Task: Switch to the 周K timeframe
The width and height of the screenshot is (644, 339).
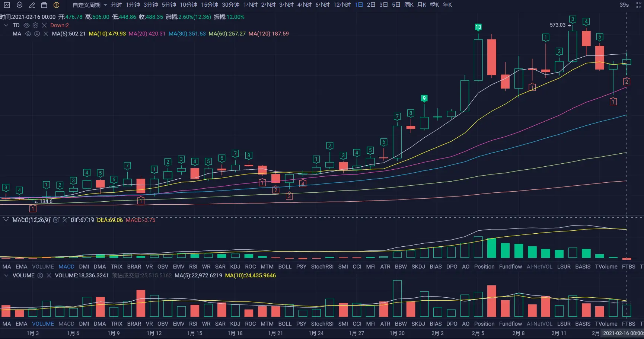Action: (x=409, y=5)
